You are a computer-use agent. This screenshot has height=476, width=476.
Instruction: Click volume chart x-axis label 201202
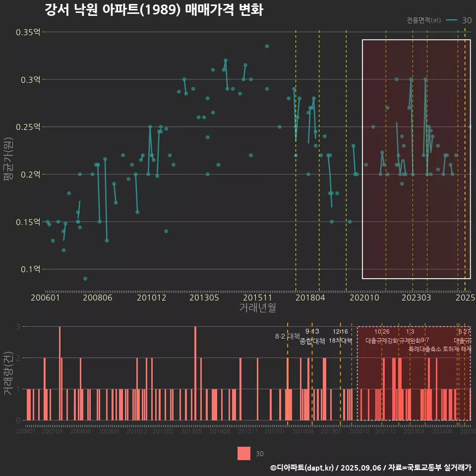point(163,431)
